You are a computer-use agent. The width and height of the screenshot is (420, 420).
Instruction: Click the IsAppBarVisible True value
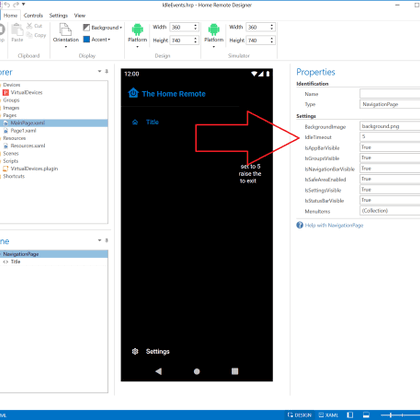(x=390, y=147)
